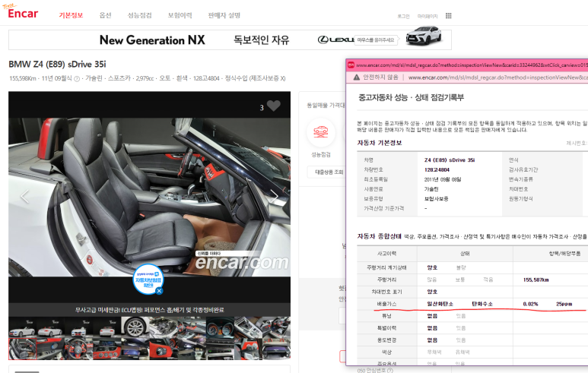Click the 128고4804 plate number in popup
The height and width of the screenshot is (373, 588).
(x=437, y=169)
